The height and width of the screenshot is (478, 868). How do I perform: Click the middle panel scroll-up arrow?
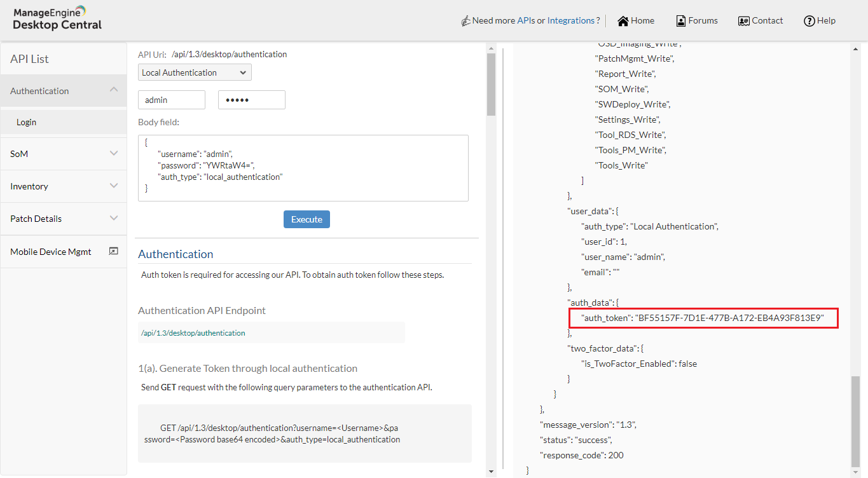[491, 48]
